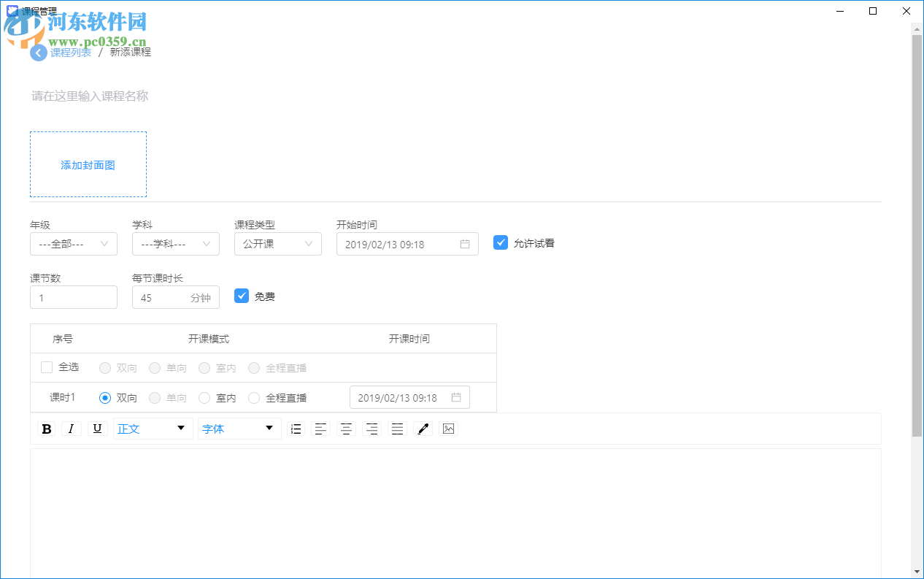
Task: Enable underline formatting
Action: pos(97,429)
